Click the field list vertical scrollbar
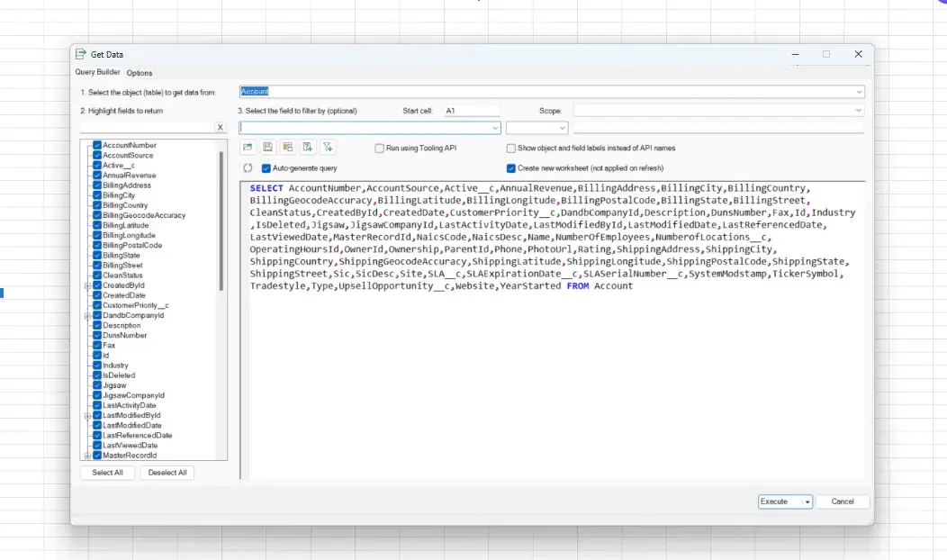Viewport: 947px width, 560px height. point(221,221)
